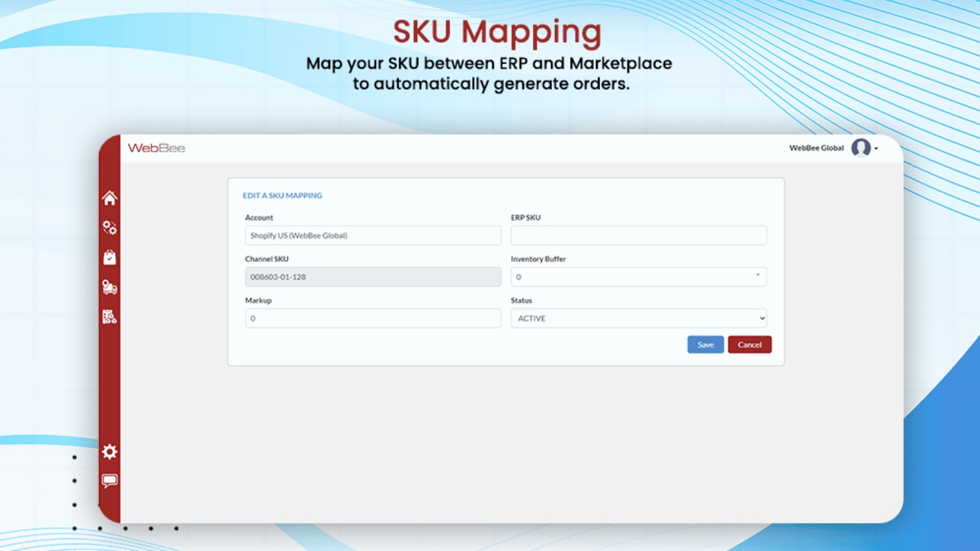The width and height of the screenshot is (980, 551).
Task: Click the Markup label
Action: pyautogui.click(x=258, y=301)
